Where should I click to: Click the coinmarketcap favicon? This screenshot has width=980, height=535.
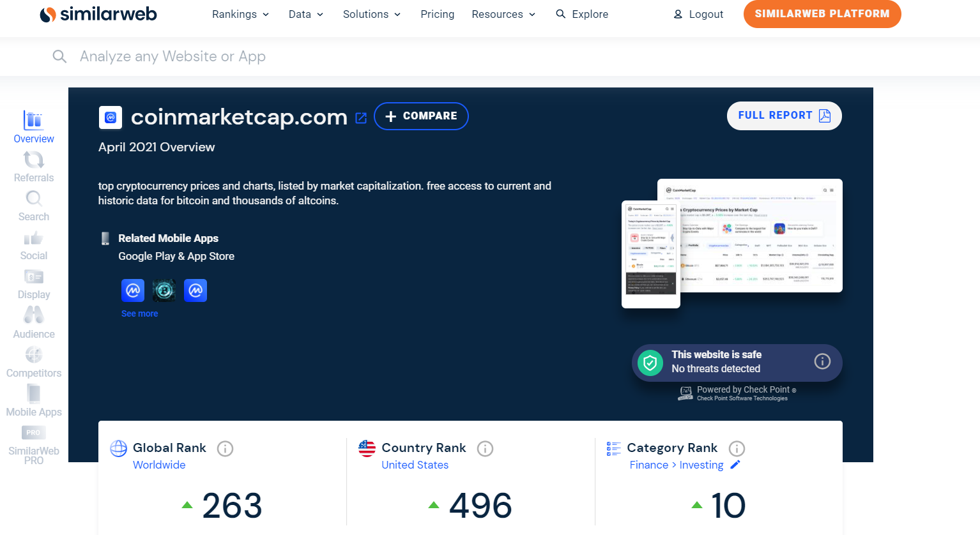111,117
